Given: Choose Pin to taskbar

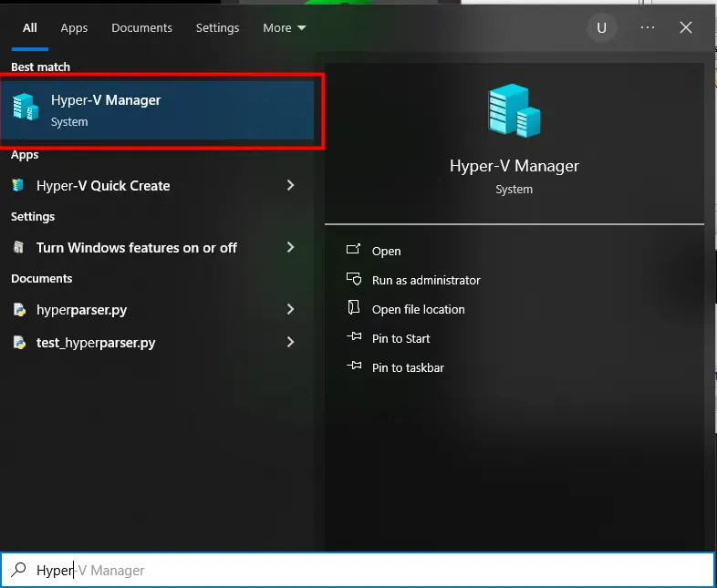Looking at the screenshot, I should tap(408, 368).
